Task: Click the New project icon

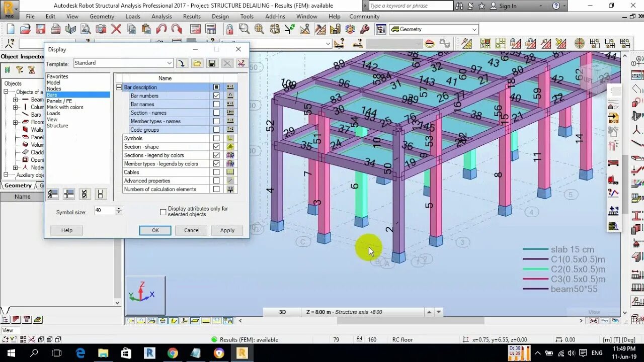Action: coord(11,29)
